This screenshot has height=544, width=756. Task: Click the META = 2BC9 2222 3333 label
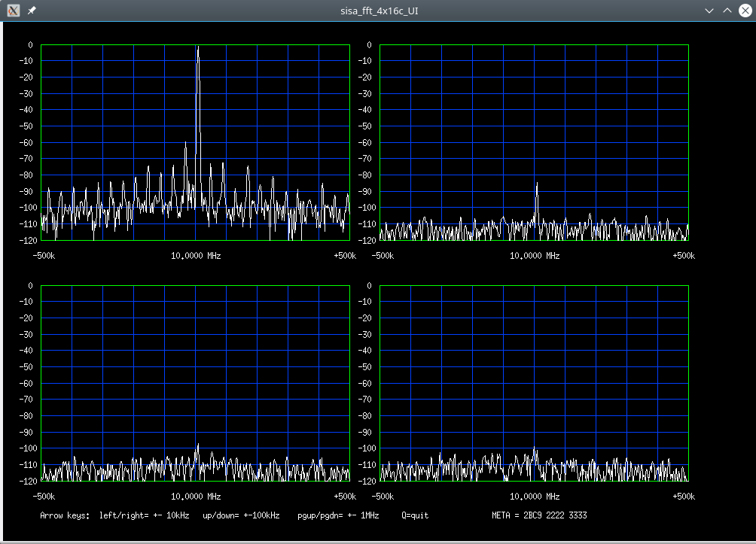pyautogui.click(x=540, y=515)
